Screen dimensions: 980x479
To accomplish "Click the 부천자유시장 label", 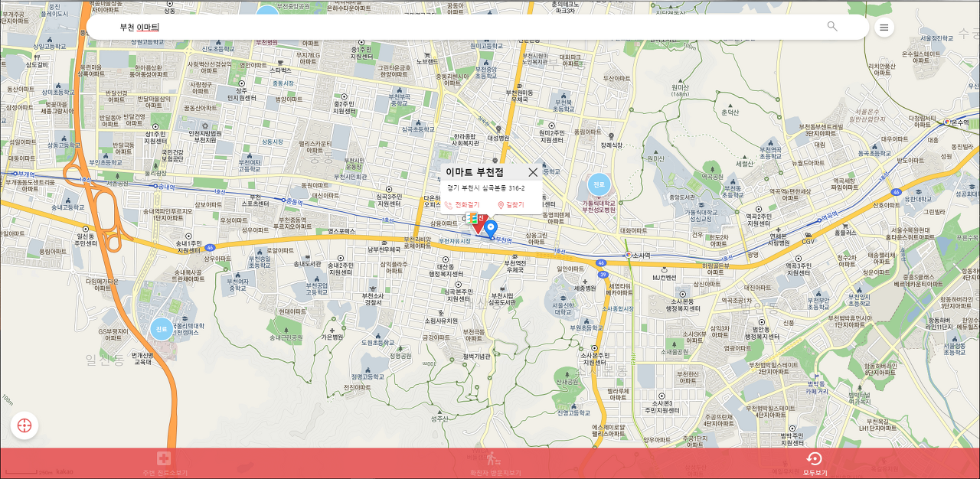I will 455,240.
